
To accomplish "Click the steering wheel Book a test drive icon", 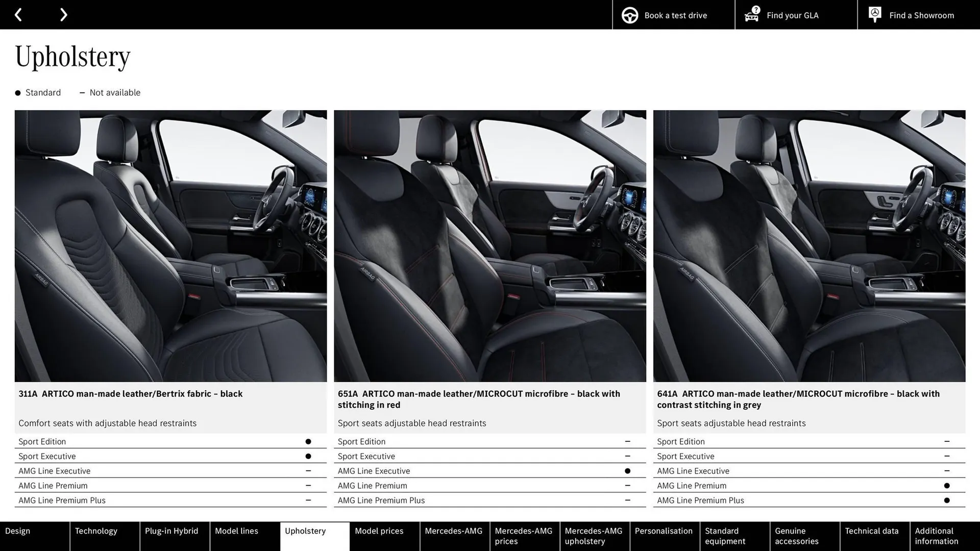I will coord(629,15).
